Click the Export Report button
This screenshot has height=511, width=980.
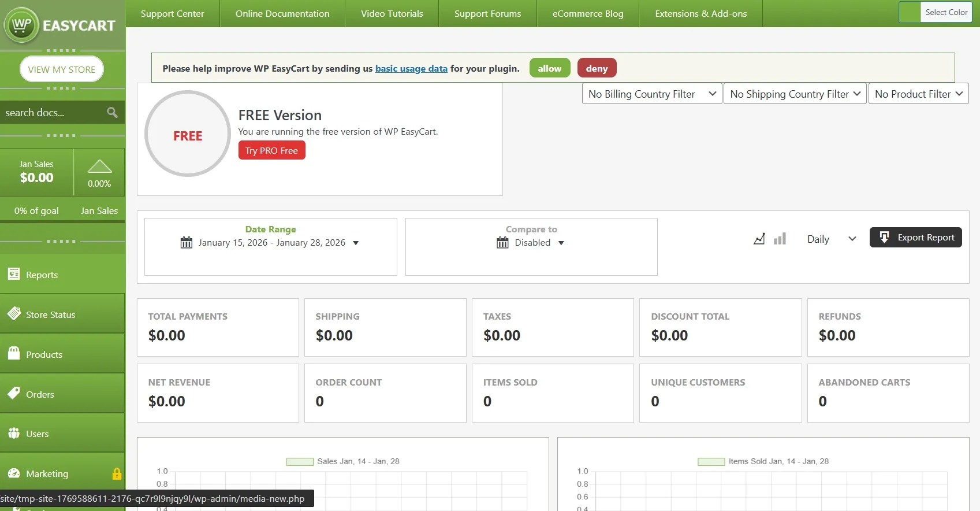pos(916,237)
